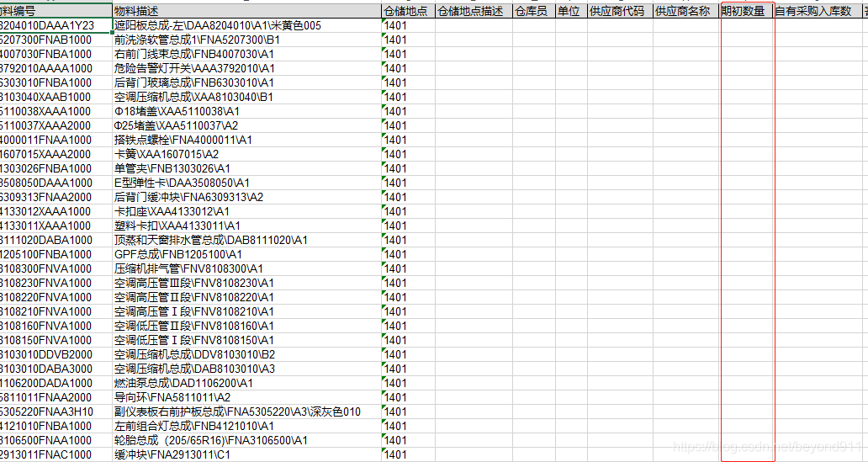Select the GPF总成 description cell
The image size is (868, 462).
tap(247, 255)
